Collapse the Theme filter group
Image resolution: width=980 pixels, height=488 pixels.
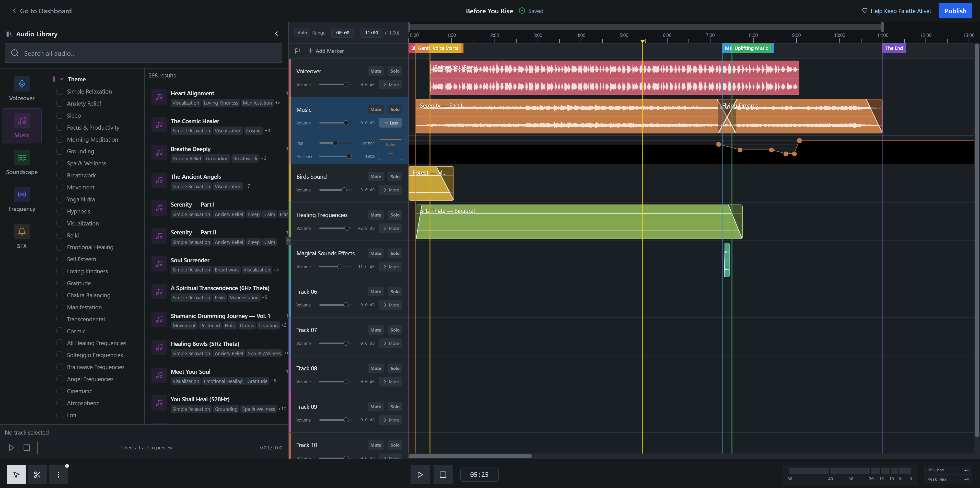click(x=61, y=79)
